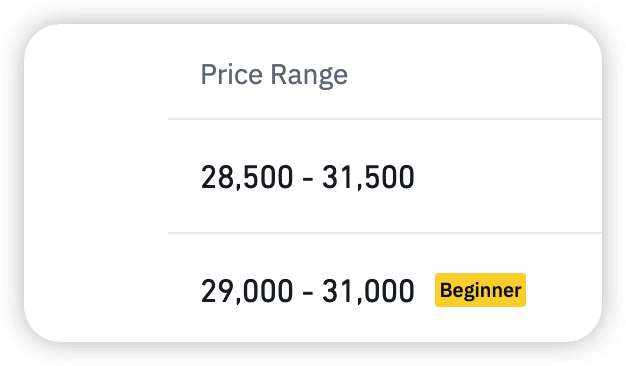This screenshot has width=626, height=366.
Task: Click the Price Range column header
Action: pos(274,75)
